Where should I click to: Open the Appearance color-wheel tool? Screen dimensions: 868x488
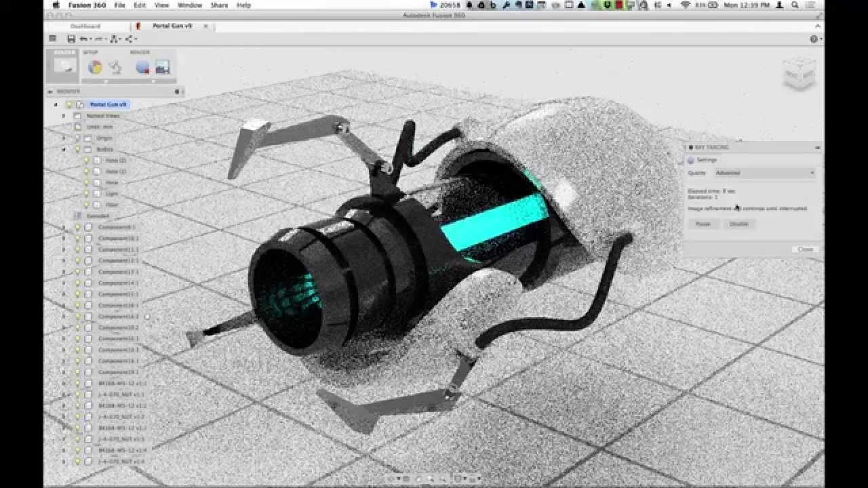coord(95,67)
